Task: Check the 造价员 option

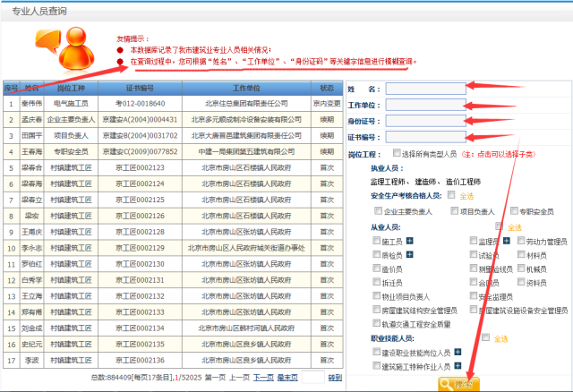Action: click(x=377, y=268)
